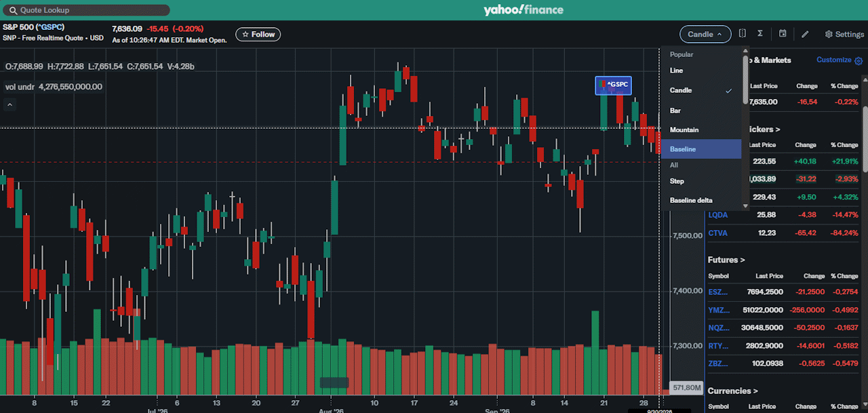Image resolution: width=868 pixels, height=413 pixels.
Task: Collapse the indicator legend chevron
Action: click(x=9, y=104)
